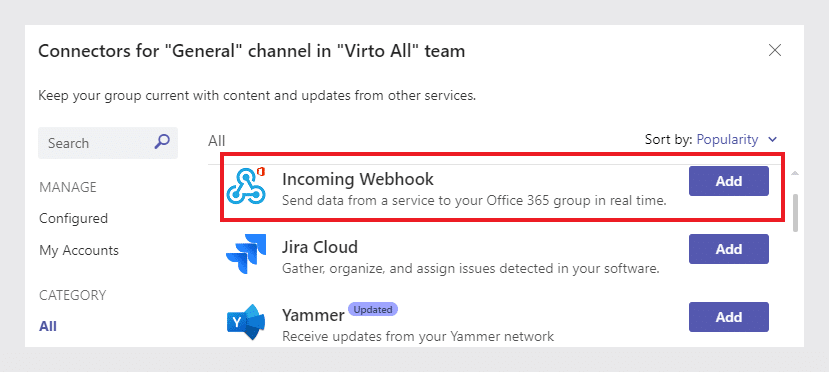
Task: Click into the Search connectors field
Action: 108,143
